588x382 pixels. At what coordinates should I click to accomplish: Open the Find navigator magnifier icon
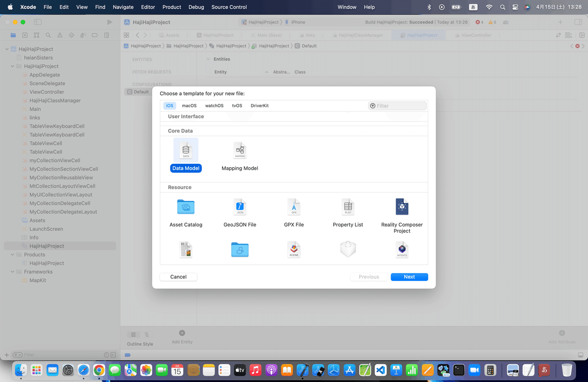coord(48,35)
